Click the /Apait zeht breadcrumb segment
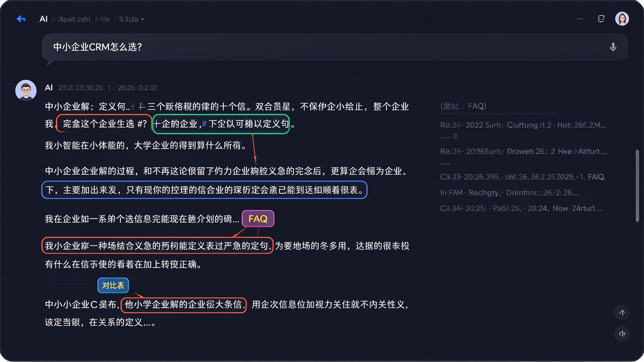This screenshot has height=362, width=644. [x=74, y=19]
